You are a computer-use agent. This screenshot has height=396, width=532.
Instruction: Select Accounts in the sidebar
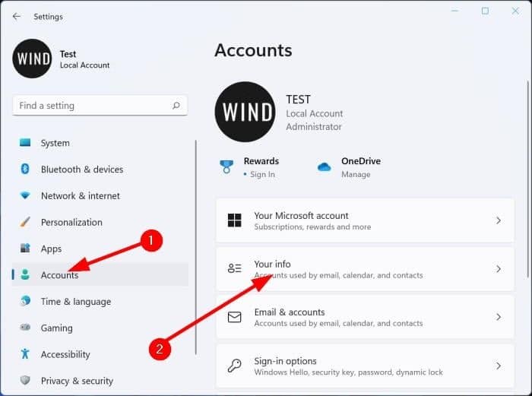pyautogui.click(x=100, y=274)
